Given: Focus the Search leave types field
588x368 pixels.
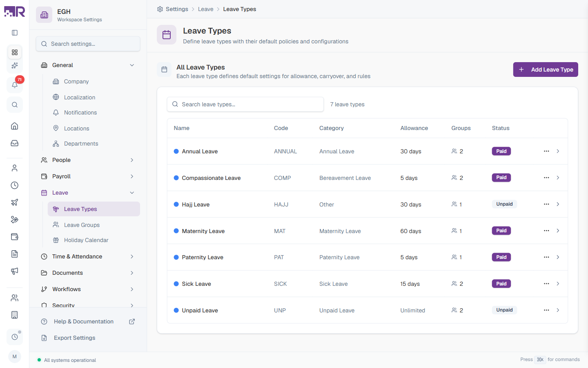Looking at the screenshot, I should pyautogui.click(x=245, y=104).
